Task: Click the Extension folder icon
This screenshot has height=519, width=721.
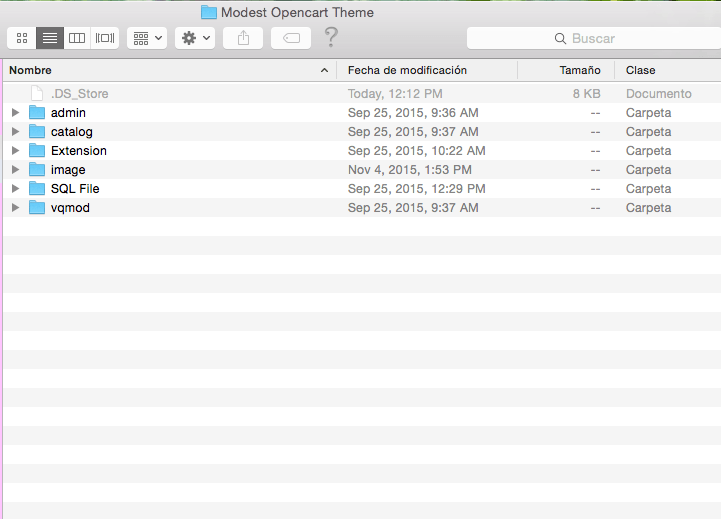Action: [37, 150]
